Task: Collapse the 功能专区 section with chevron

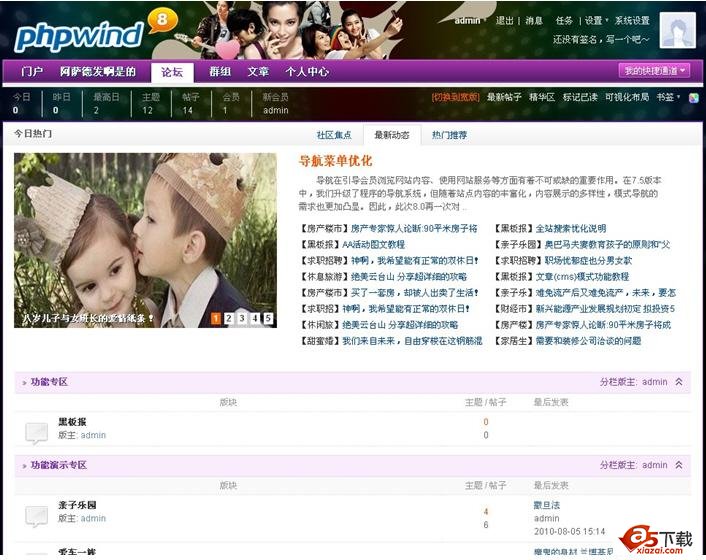Action: [x=679, y=382]
